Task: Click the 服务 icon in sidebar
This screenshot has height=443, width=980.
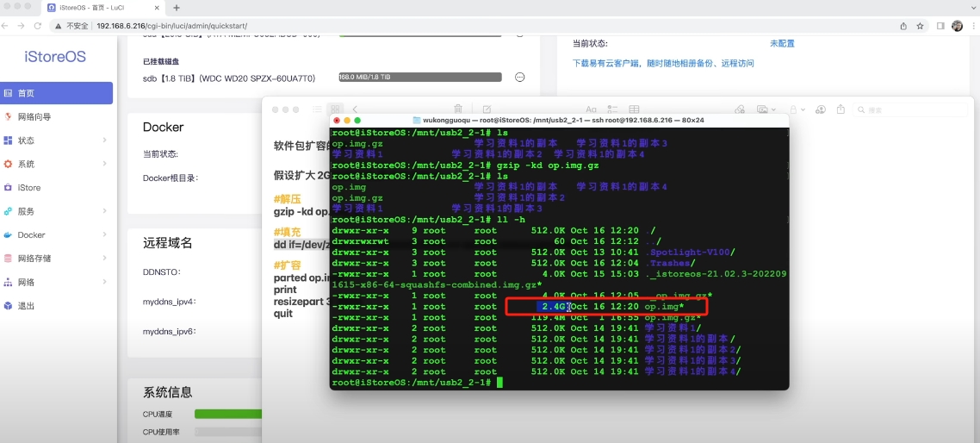Action: pyautogui.click(x=8, y=211)
